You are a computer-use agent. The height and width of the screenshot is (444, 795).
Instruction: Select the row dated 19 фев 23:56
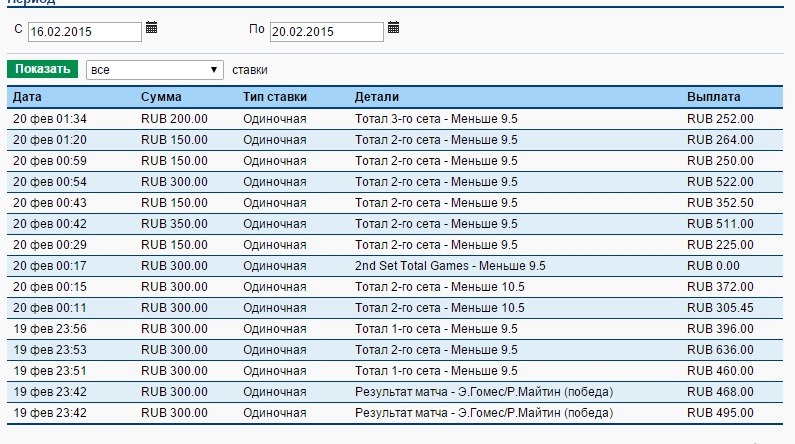(x=395, y=329)
